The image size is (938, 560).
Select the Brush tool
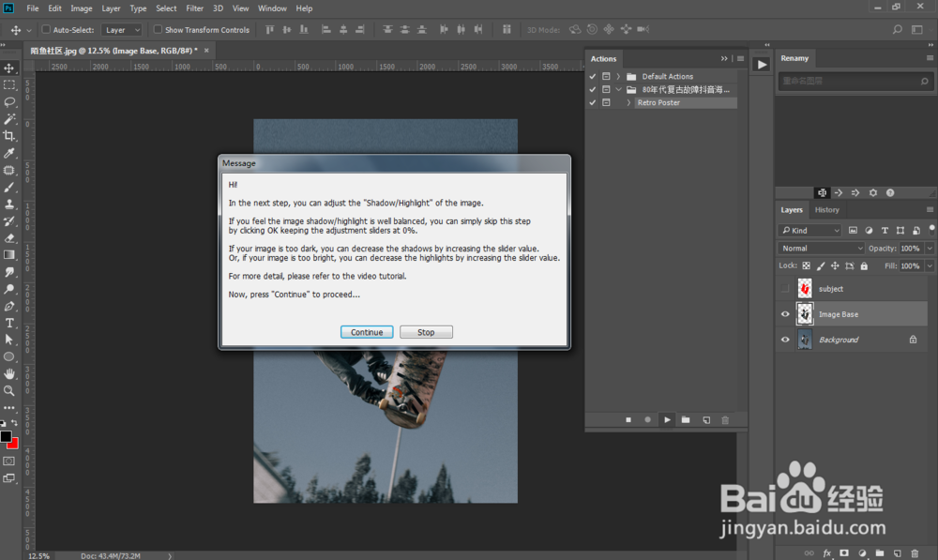[9, 188]
